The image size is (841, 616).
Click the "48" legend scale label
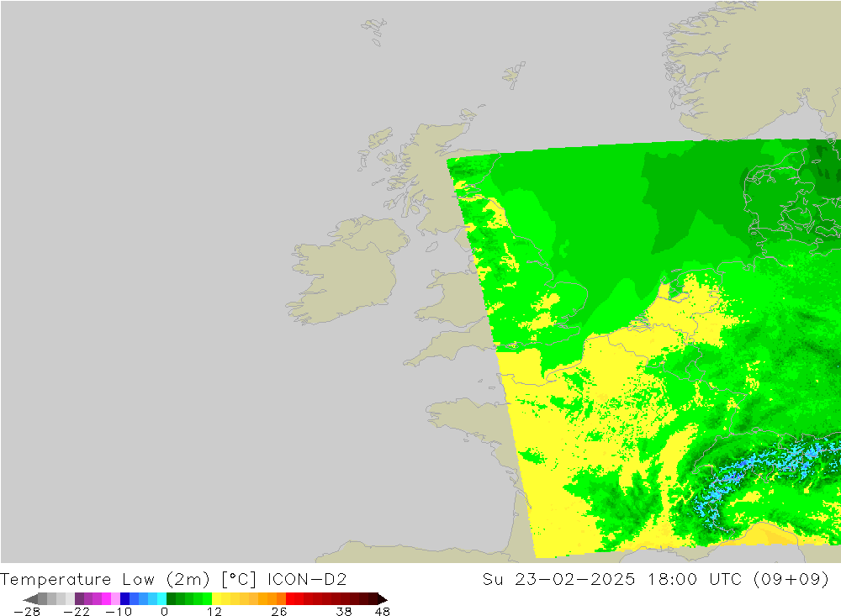point(383,612)
